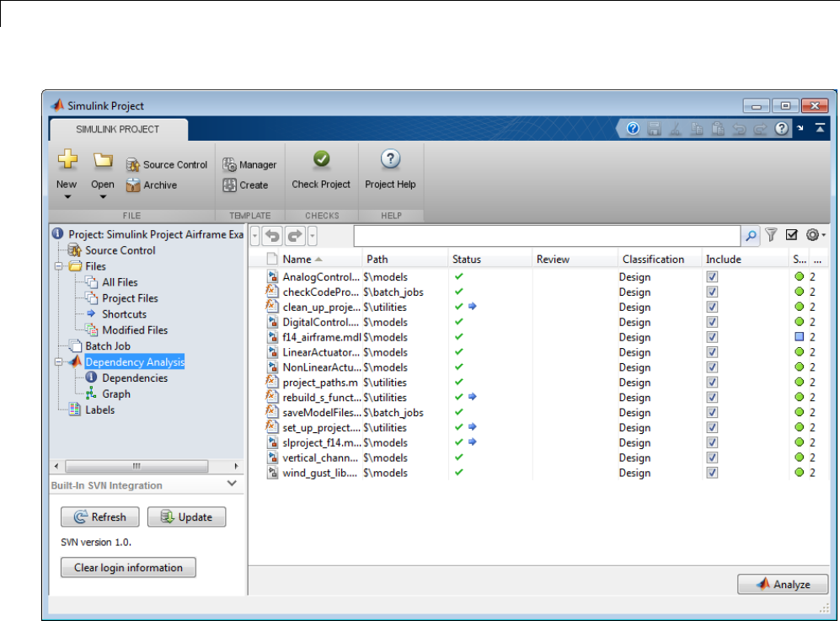
Task: Uncheck Include for project_paths.m row
Action: [x=712, y=382]
